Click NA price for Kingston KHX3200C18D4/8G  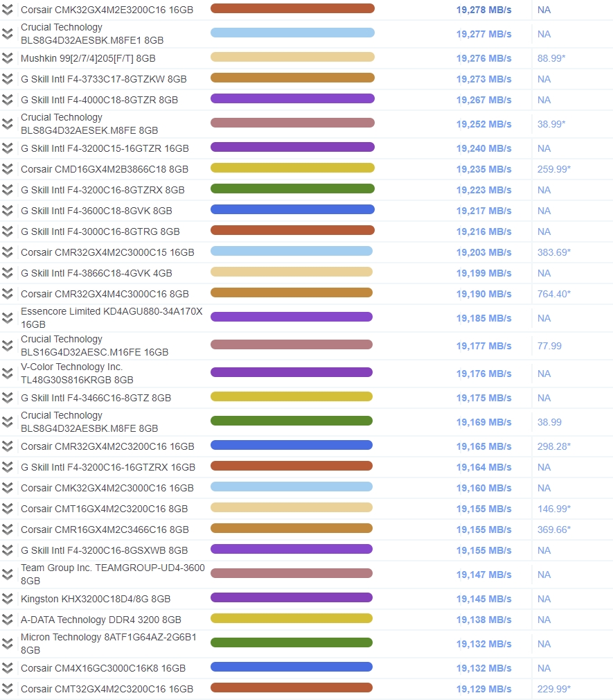[544, 599]
